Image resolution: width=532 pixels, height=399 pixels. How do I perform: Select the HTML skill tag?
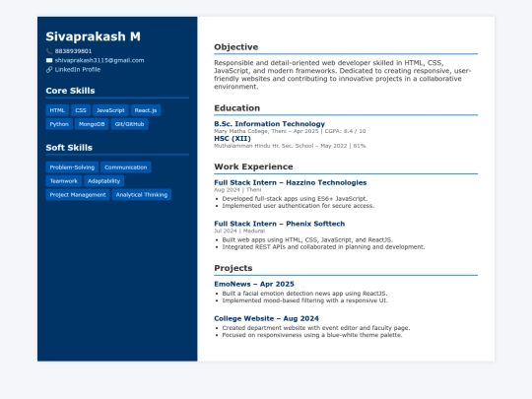click(57, 110)
